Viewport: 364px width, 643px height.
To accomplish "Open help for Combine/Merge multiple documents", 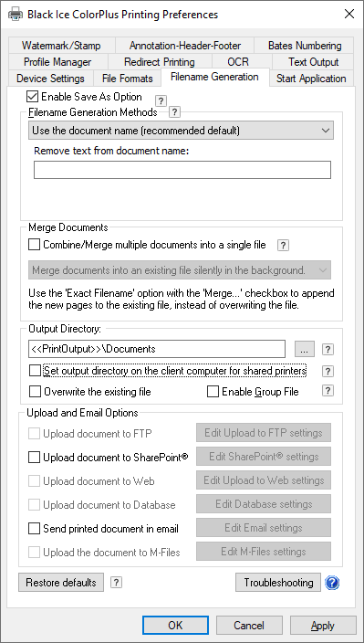I will coord(283,245).
